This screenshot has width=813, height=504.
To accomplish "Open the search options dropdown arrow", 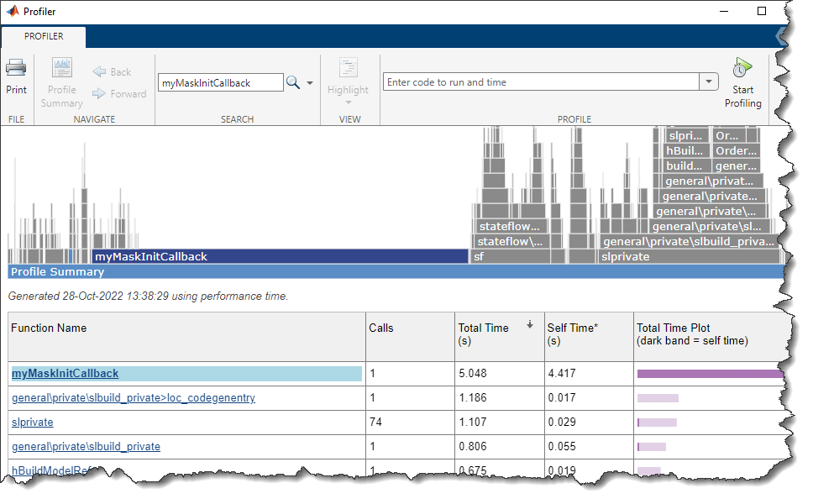I will [310, 83].
